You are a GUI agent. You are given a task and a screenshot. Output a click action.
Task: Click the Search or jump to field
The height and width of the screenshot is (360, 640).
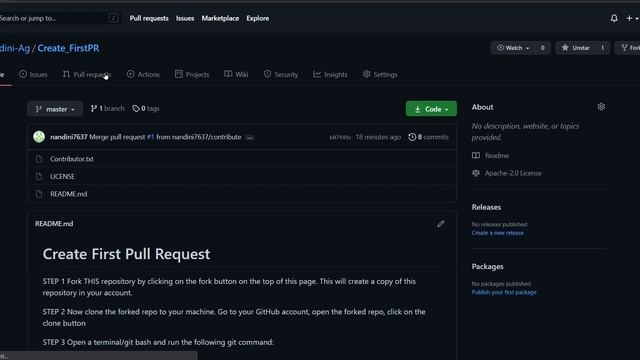(x=60, y=18)
